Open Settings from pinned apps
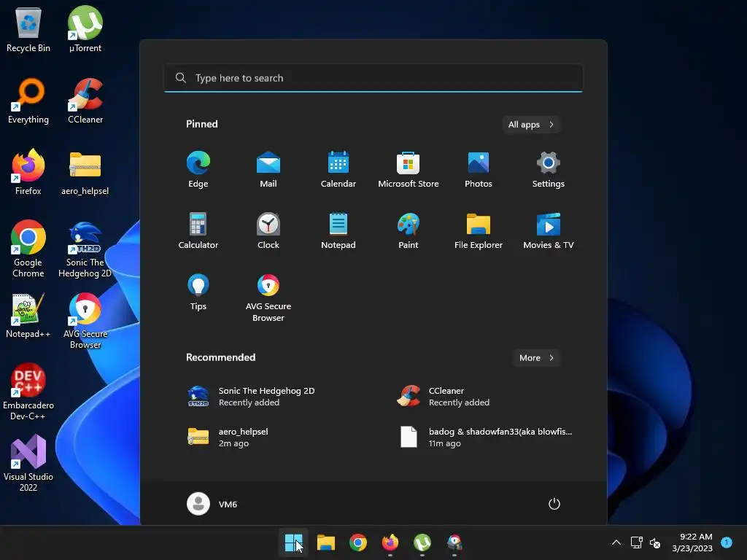This screenshot has height=560, width=747. pyautogui.click(x=549, y=169)
